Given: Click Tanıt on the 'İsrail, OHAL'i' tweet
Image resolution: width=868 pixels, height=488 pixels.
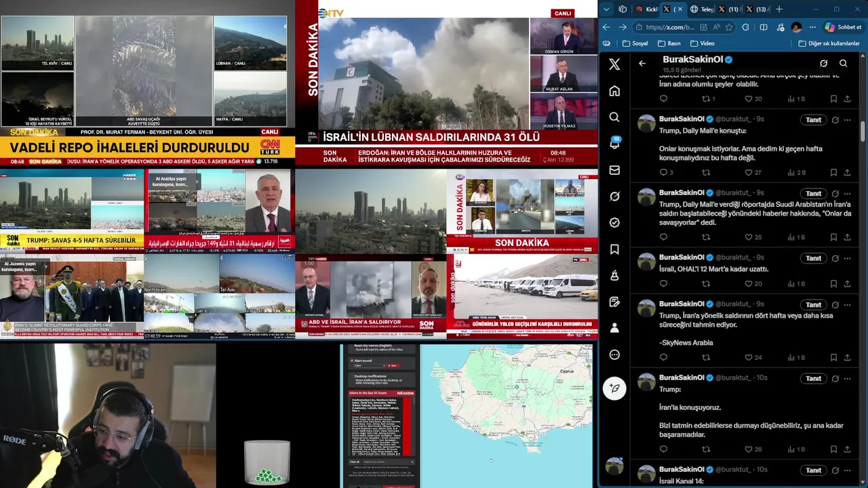Looking at the screenshot, I should 813,258.
